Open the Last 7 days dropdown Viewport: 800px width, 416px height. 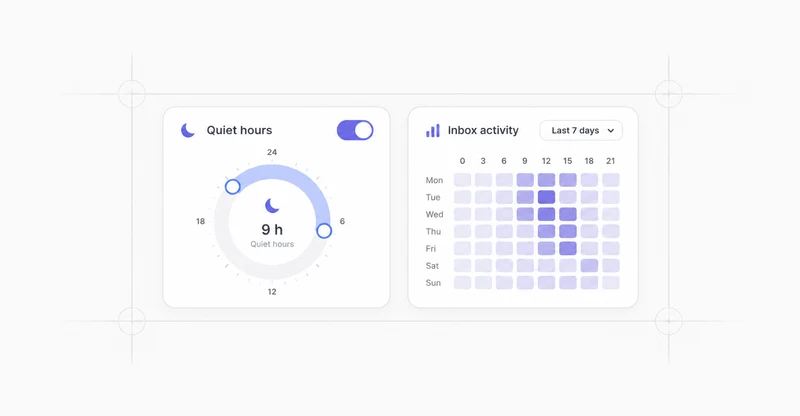tap(581, 130)
